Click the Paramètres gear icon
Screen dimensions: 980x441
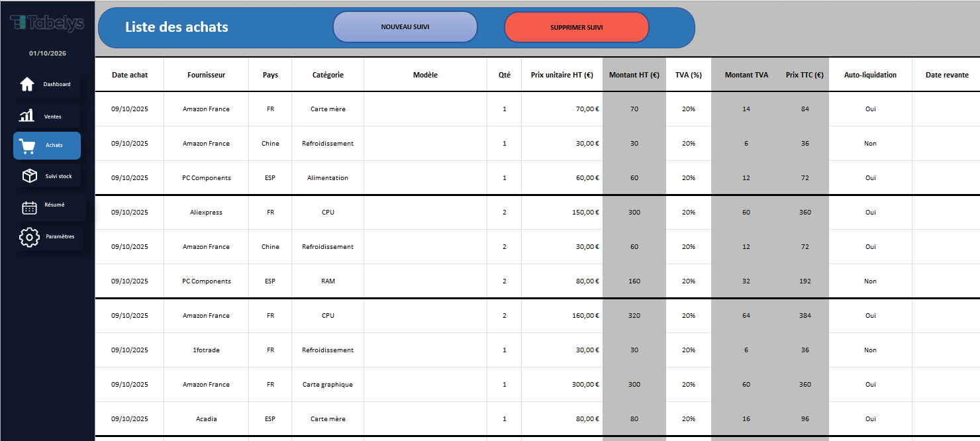tap(29, 237)
